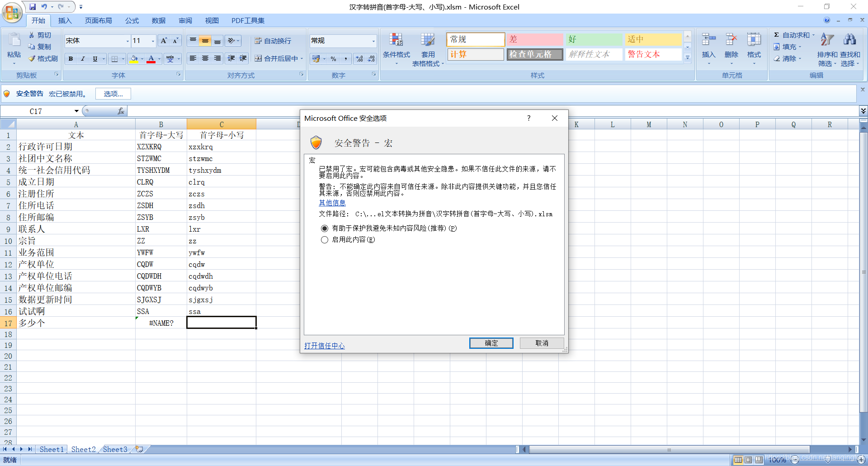
Task: Decrease the font size
Action: coord(175,41)
